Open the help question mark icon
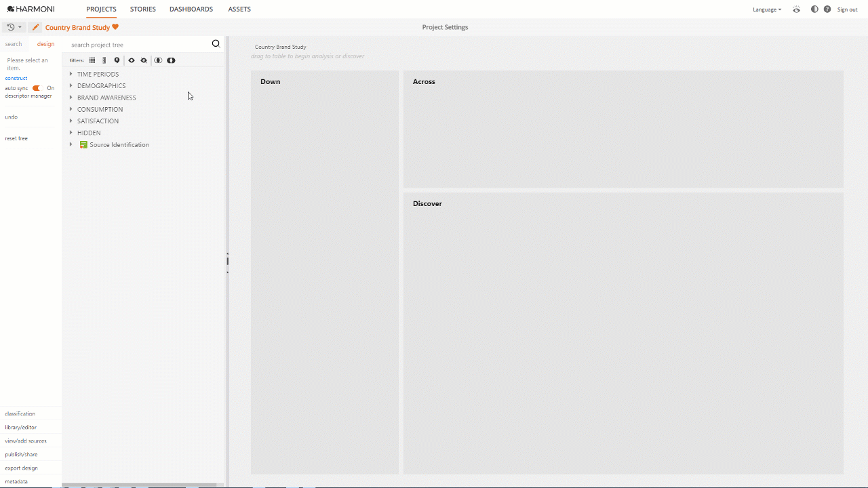The image size is (868, 488). click(x=827, y=9)
